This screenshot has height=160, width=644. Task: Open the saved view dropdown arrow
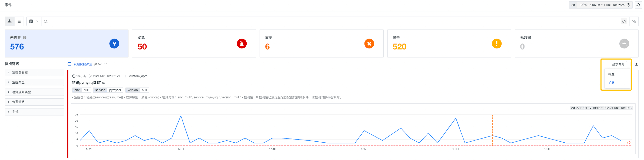[x=37, y=21]
